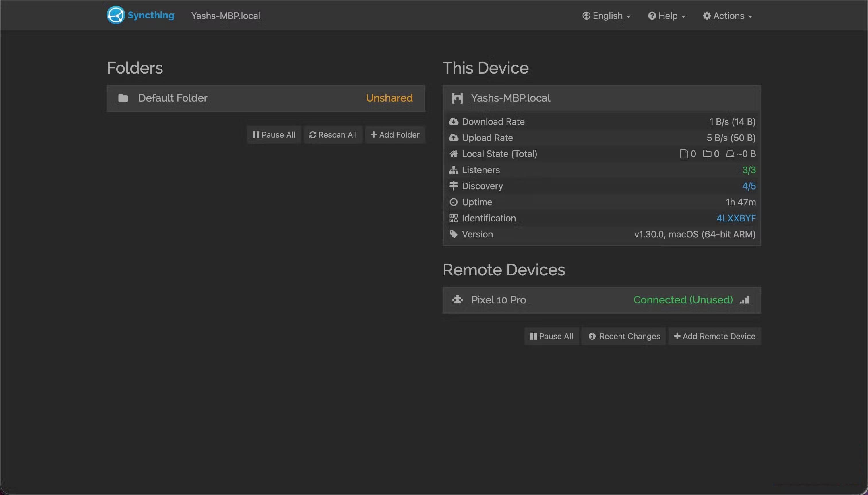Click the Add Remote Device button
This screenshot has height=495, width=868.
[x=714, y=336]
